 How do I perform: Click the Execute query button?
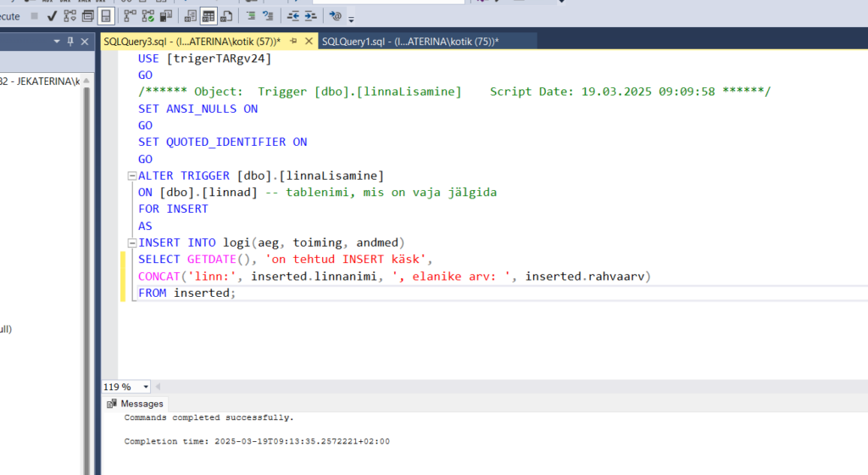[x=9, y=16]
